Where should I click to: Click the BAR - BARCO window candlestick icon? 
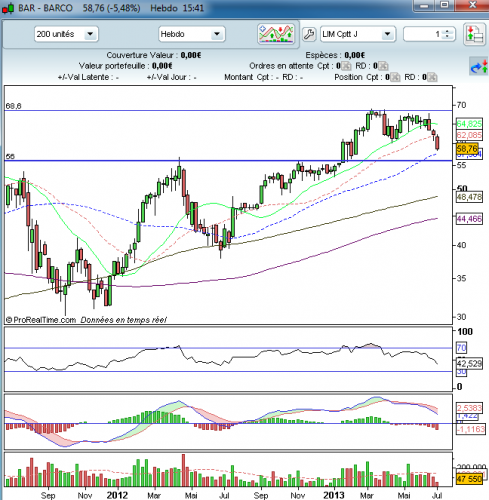point(8,8)
